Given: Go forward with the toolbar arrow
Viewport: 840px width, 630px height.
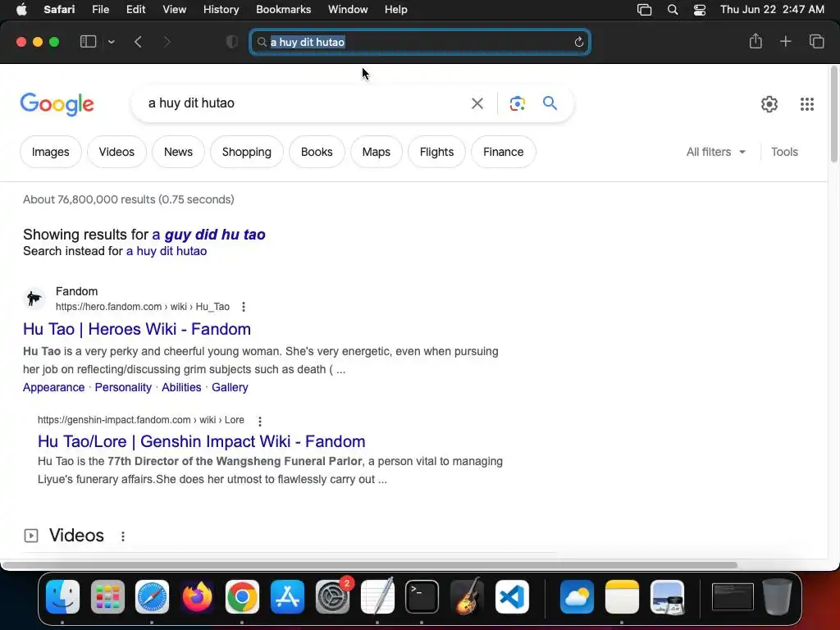Looking at the screenshot, I should pyautogui.click(x=167, y=42).
